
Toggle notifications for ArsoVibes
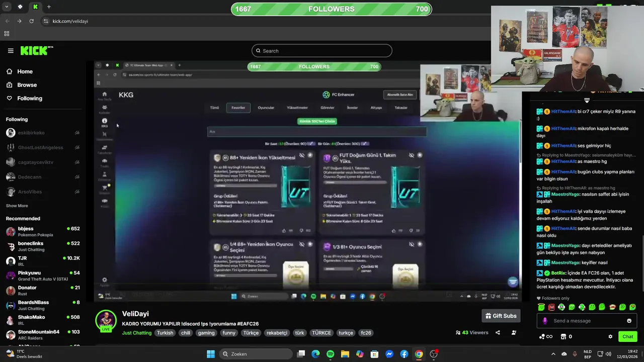pos(77,192)
